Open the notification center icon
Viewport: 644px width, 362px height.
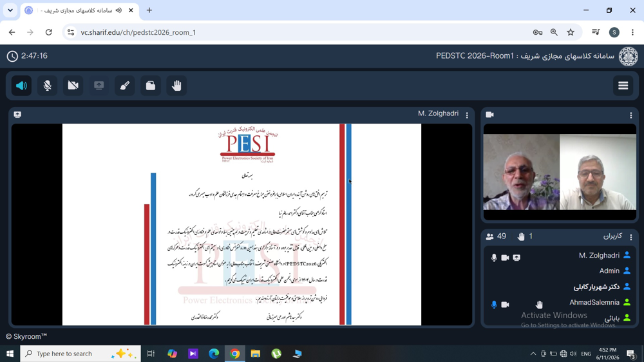632,354
